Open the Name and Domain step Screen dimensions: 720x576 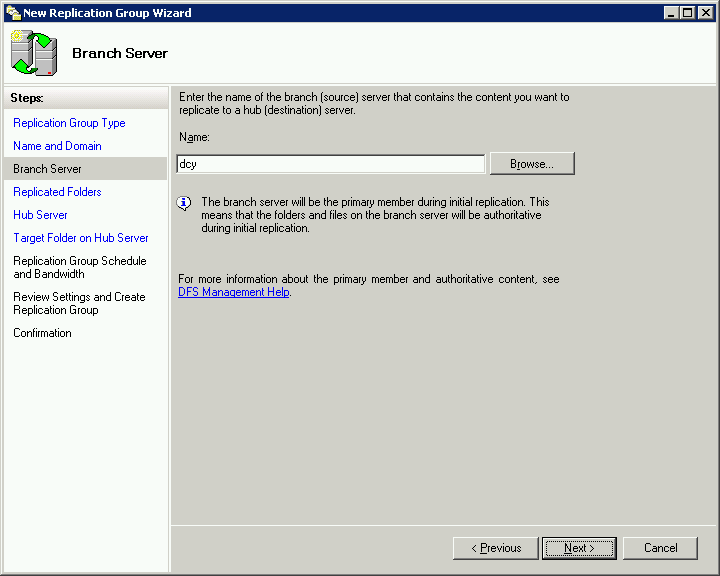point(57,146)
